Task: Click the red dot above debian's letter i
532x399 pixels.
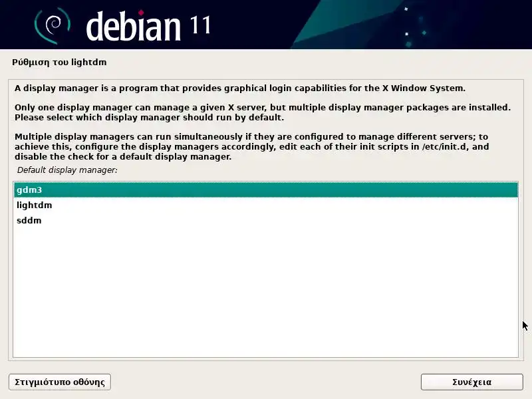Action: coord(141,13)
